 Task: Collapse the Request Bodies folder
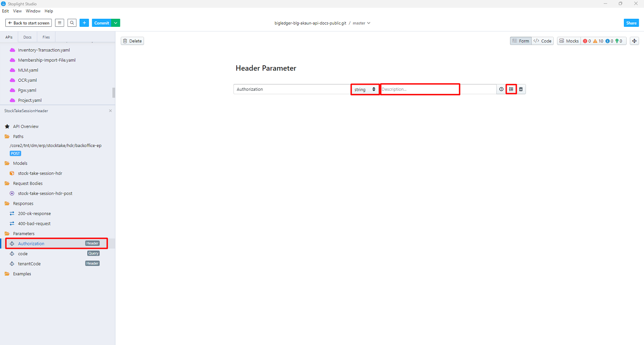(28, 184)
